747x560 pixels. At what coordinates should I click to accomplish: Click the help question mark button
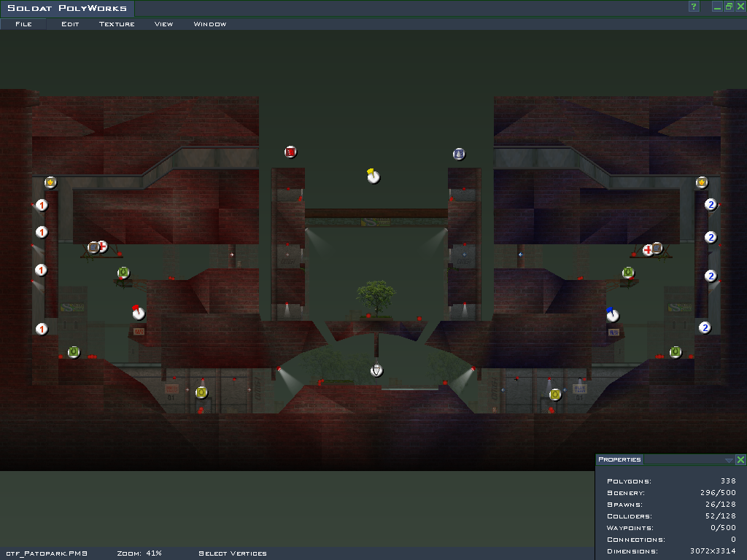pos(694,7)
